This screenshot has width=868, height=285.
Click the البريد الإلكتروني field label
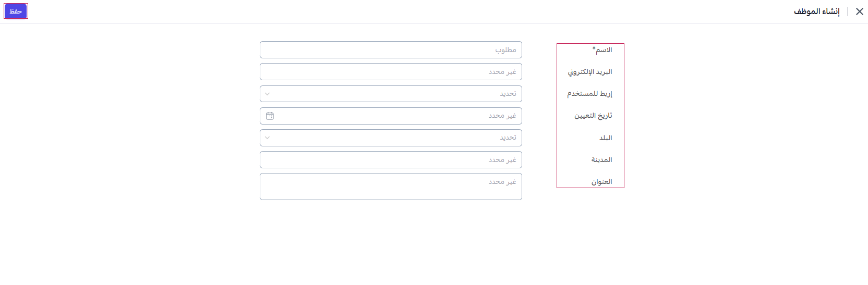point(590,72)
